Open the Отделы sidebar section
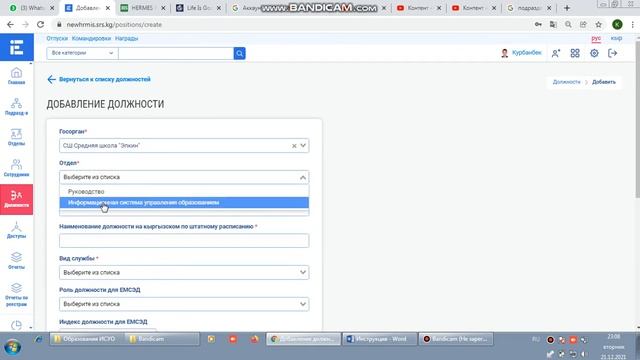 point(16,138)
